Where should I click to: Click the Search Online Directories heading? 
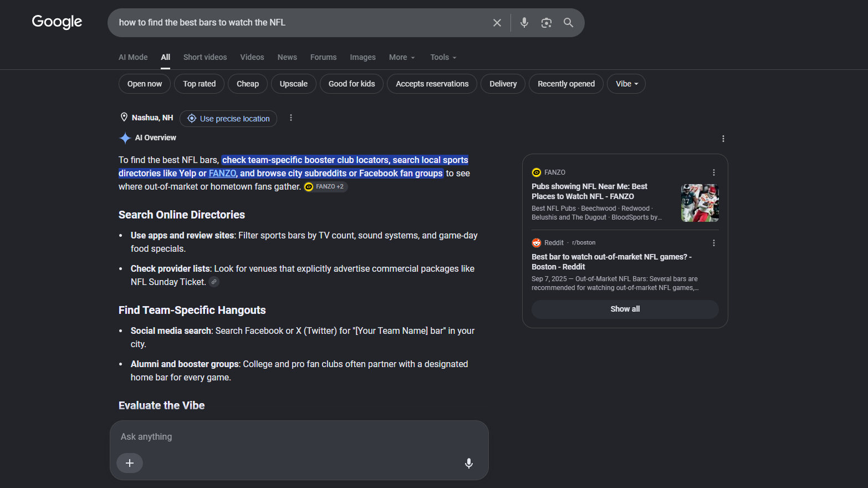(x=182, y=215)
